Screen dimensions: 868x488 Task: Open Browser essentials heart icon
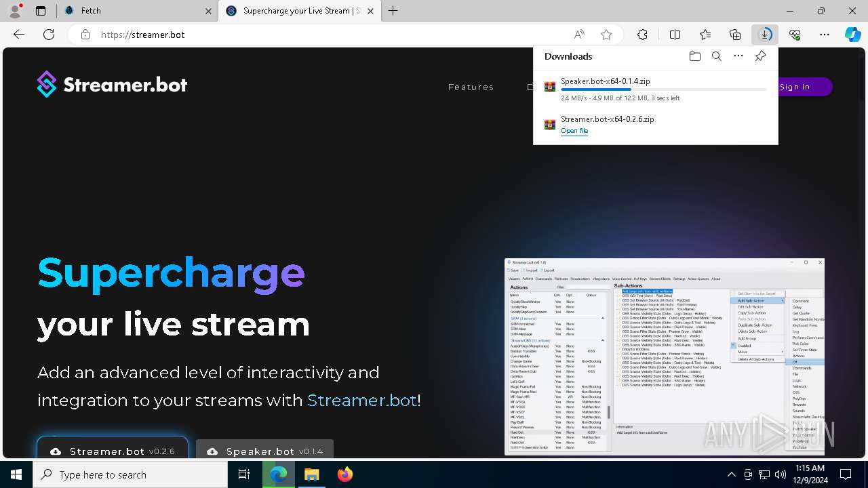pos(795,35)
